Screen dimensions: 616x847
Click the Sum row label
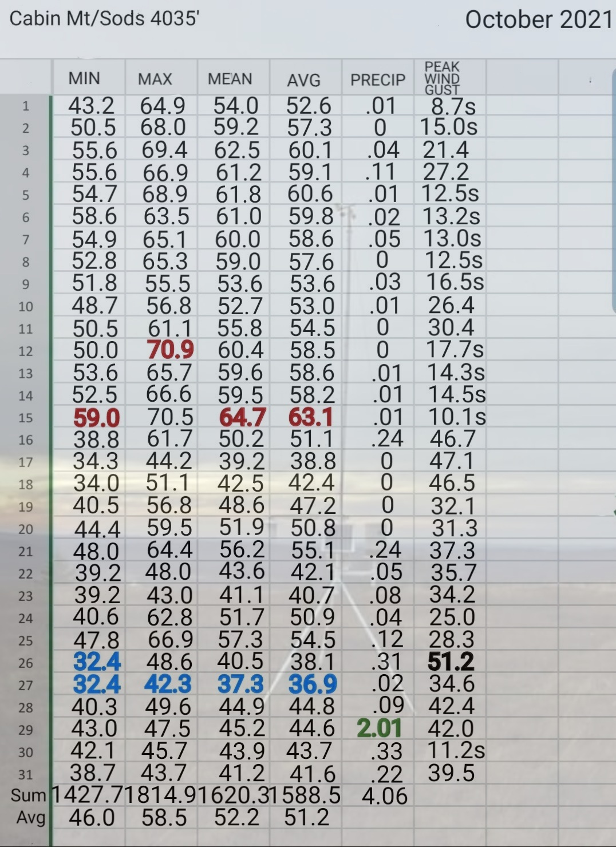[28, 795]
